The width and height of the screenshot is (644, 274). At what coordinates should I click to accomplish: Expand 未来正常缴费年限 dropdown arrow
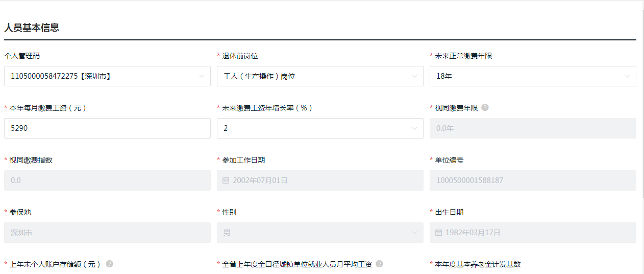pyautogui.click(x=627, y=76)
